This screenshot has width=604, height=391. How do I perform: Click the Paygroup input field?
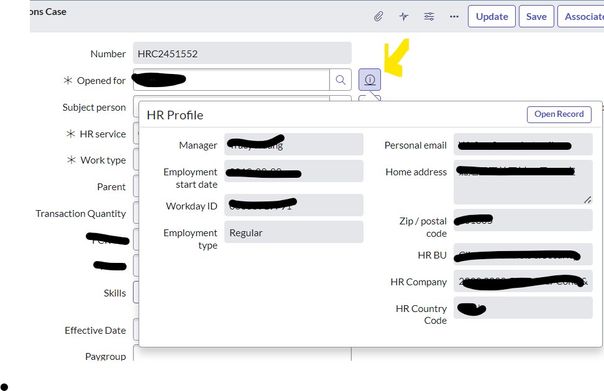(x=242, y=353)
